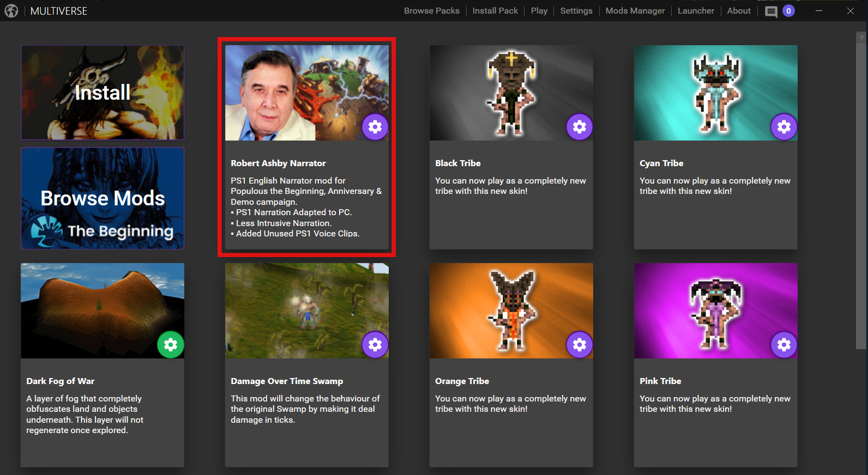
Task: Click the Orange Tribe title text
Action: (x=462, y=381)
